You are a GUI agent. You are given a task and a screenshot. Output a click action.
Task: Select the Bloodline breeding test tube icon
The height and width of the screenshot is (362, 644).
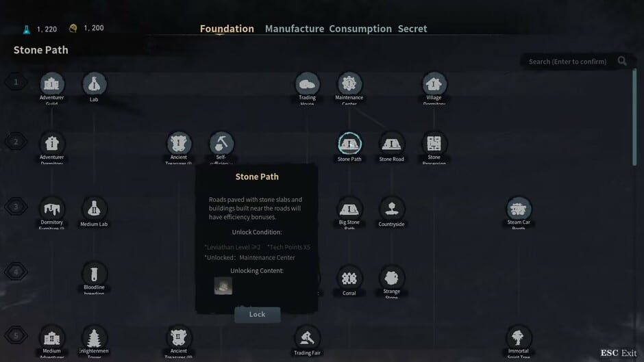(x=94, y=274)
